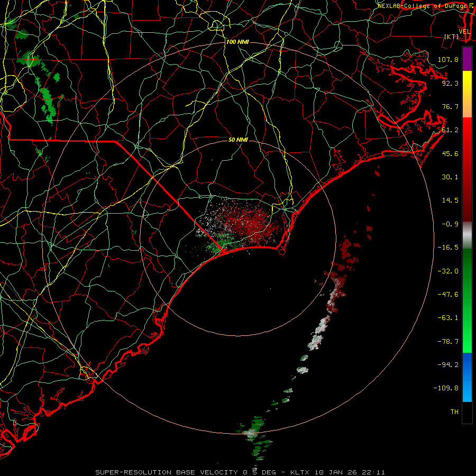This screenshot has height=476, width=476.
Task: Click the "100 NMI" range ring label
Action: [x=237, y=42]
